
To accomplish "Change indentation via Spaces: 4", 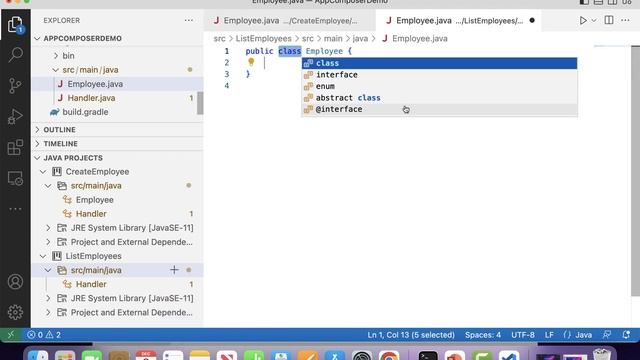I will coord(483,335).
